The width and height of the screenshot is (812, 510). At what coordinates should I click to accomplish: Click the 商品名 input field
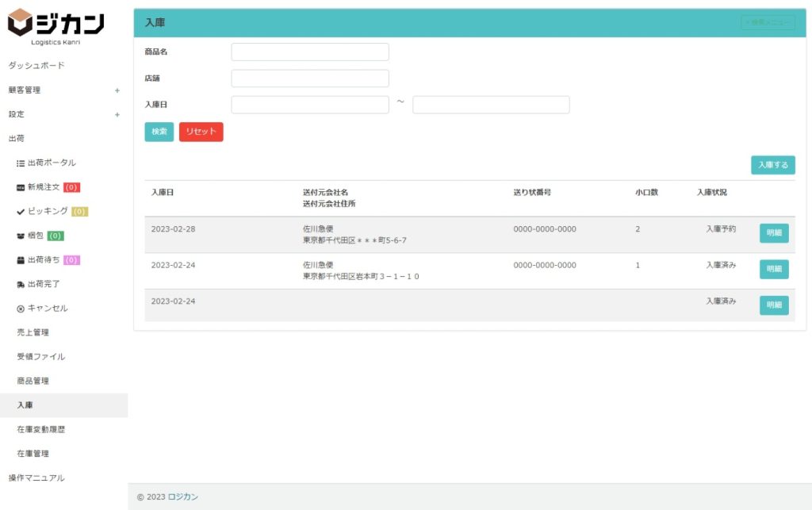point(309,52)
